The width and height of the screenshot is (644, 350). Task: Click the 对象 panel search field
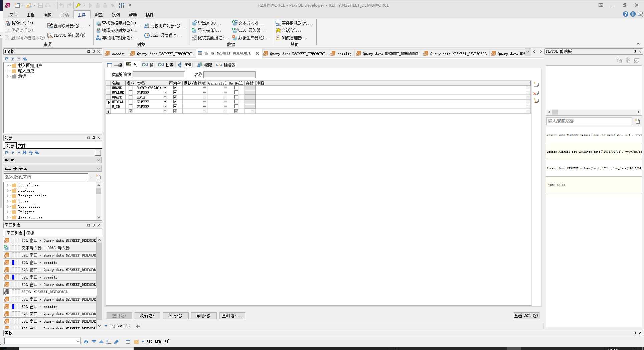[46, 177]
